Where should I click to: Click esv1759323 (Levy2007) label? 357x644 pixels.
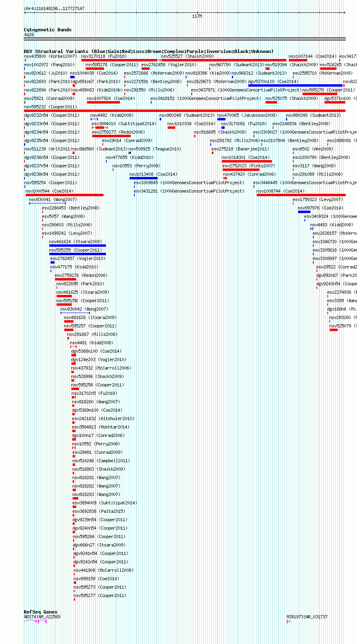coord(318,199)
